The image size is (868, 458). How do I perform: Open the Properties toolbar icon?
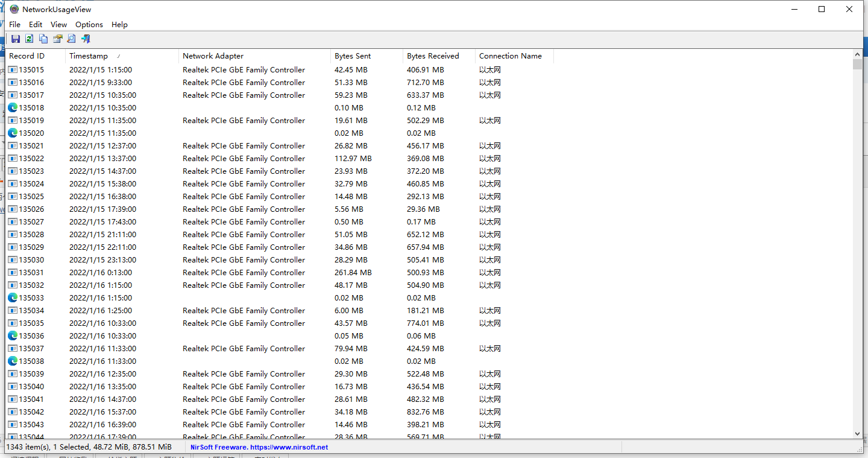57,39
